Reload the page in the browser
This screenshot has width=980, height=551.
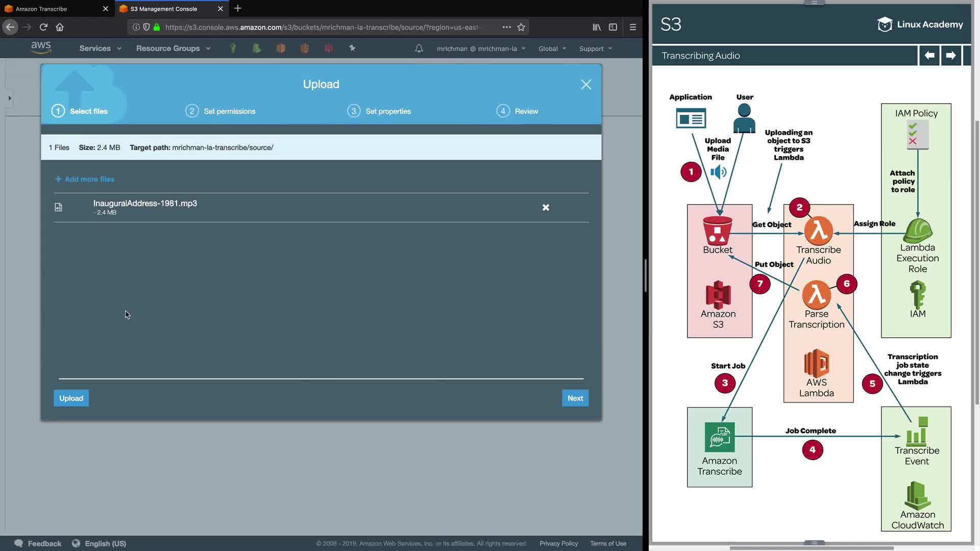point(43,27)
